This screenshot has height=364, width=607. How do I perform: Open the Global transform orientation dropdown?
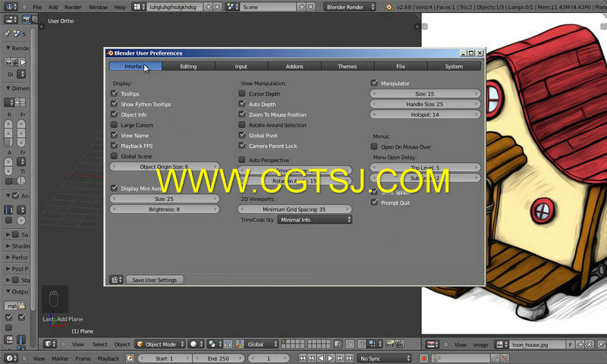click(x=262, y=344)
